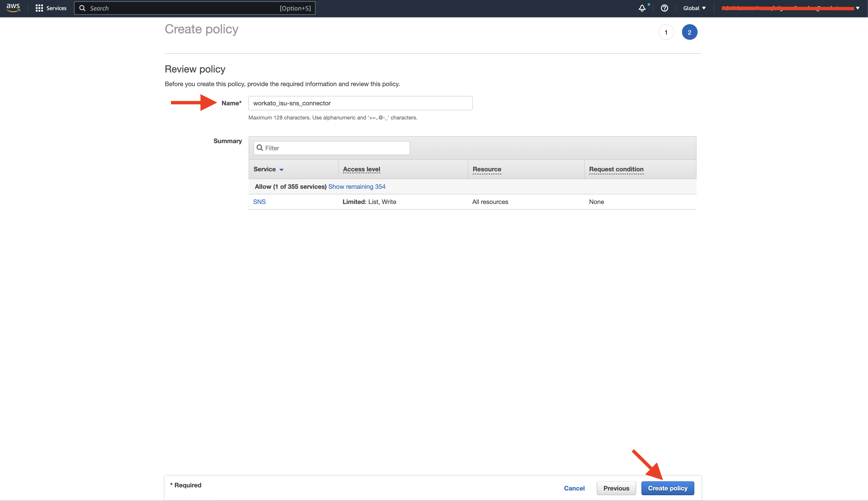Click the AWS logo home icon
Screen dimensions: 868x501
[x=13, y=8]
